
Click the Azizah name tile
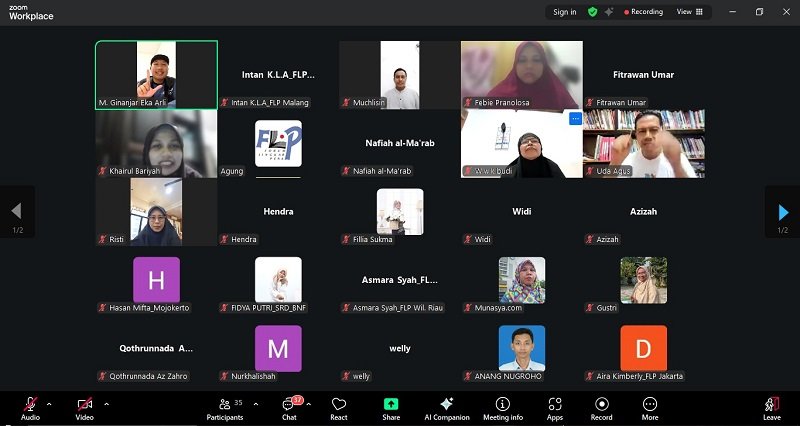tap(643, 212)
